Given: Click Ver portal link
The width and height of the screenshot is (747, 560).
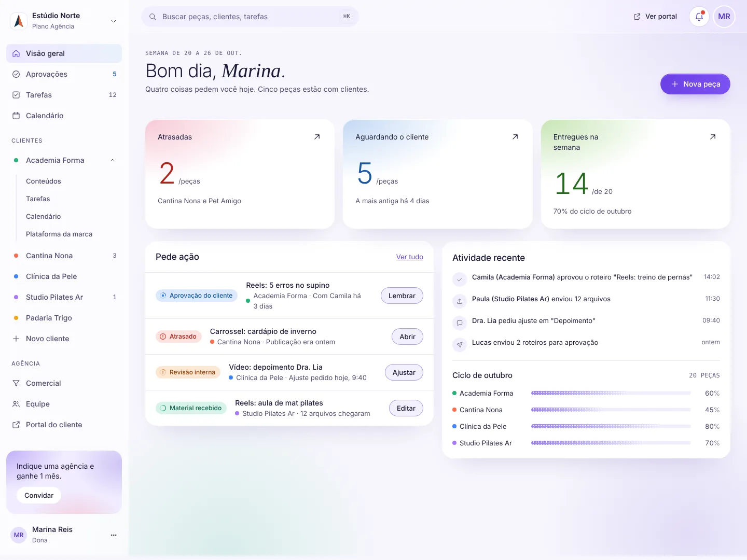Looking at the screenshot, I should [x=655, y=17].
